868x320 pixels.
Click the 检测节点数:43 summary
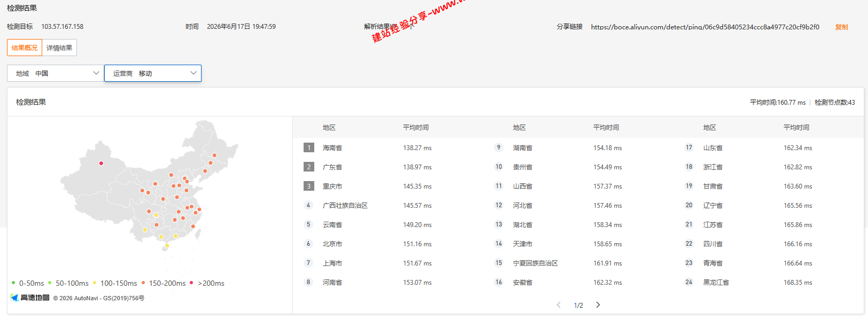(835, 103)
